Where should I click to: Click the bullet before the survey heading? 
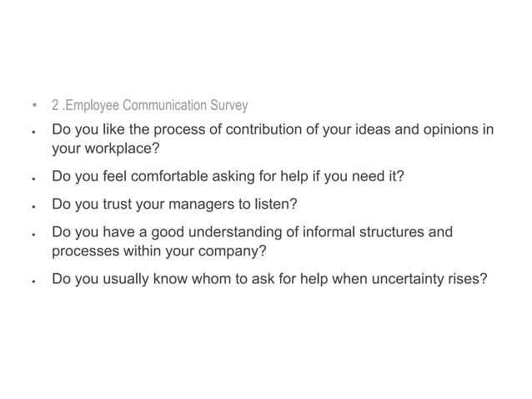(34, 106)
